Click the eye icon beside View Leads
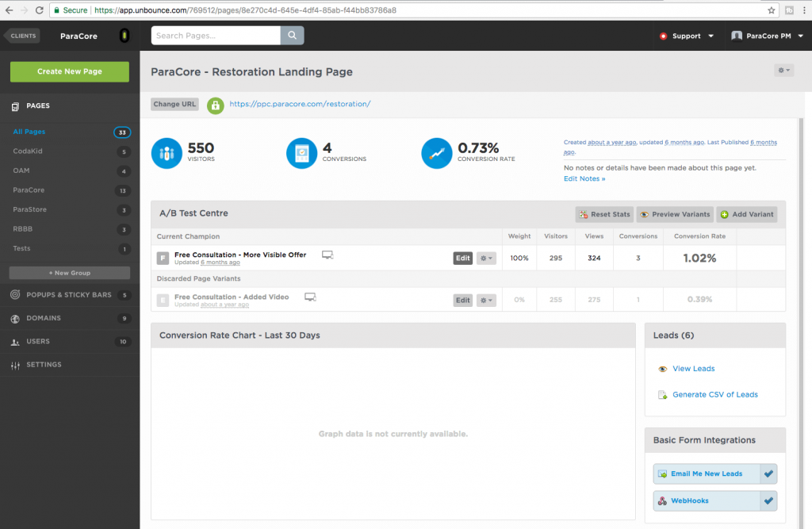 point(662,369)
